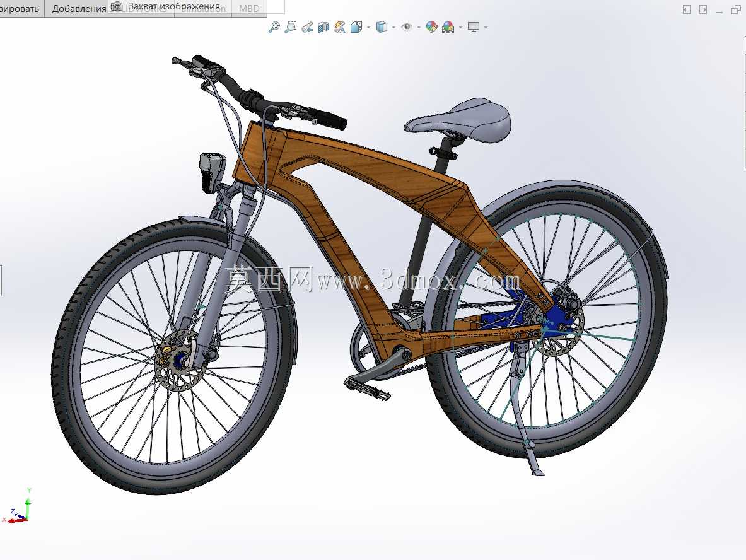Toggle the Section View tool
746x560 pixels.
tap(323, 27)
